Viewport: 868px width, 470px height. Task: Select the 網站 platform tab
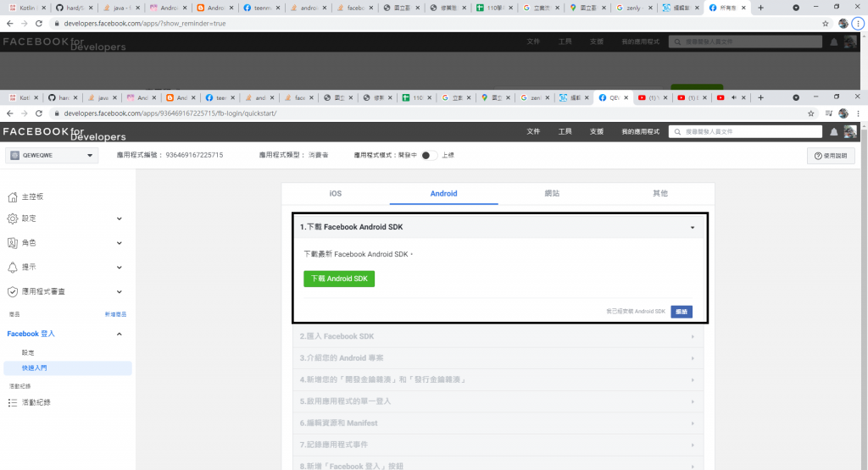click(552, 194)
